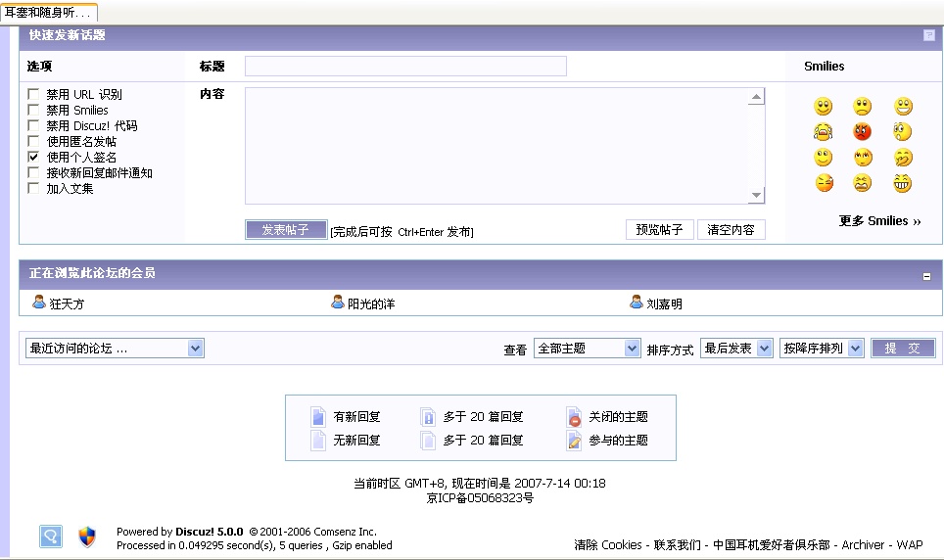Open member 刘嘉明 profile link
The height and width of the screenshot is (560, 944).
tap(664, 304)
